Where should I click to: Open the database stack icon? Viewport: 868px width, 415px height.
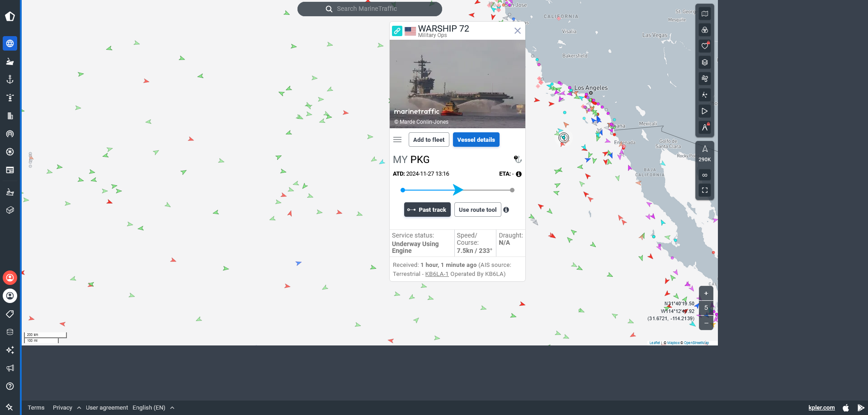click(x=10, y=332)
